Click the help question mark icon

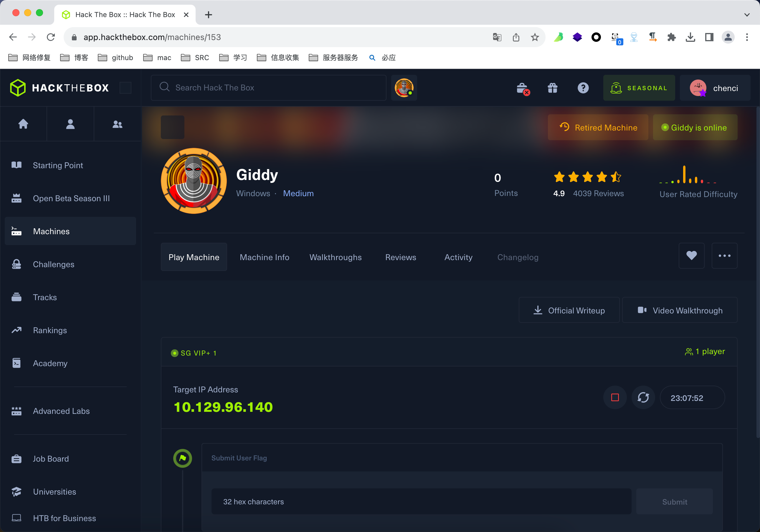pos(583,88)
